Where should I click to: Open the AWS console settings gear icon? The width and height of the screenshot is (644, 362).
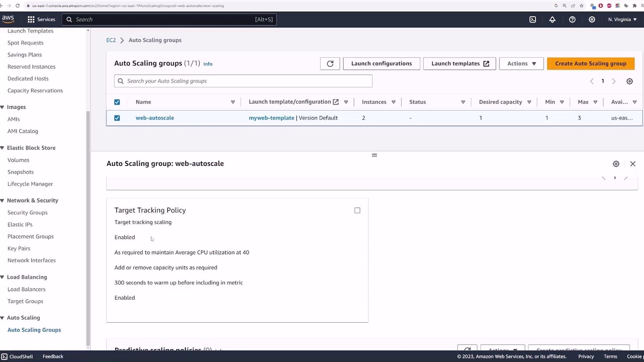(592, 19)
